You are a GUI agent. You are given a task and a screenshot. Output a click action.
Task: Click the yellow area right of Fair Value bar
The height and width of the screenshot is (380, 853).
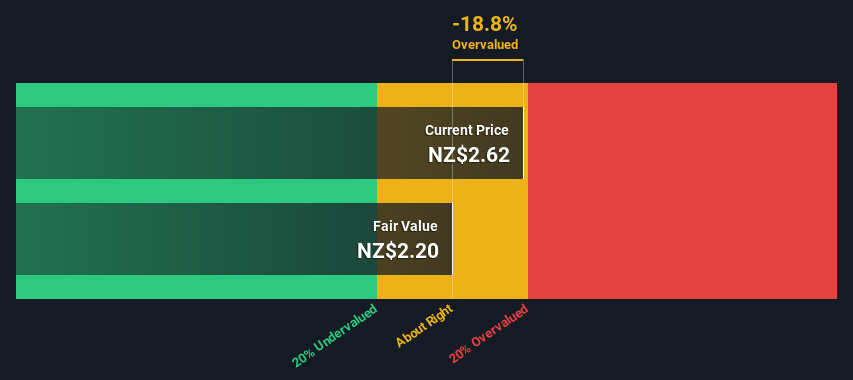[x=490, y=239]
